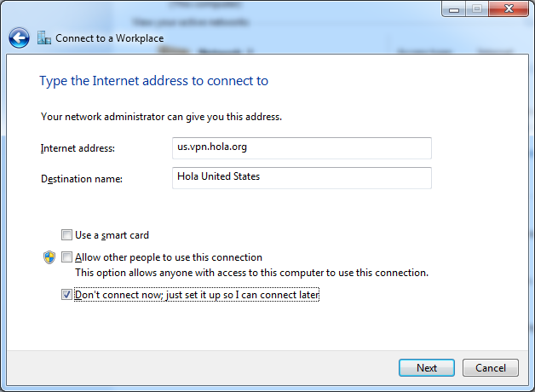Click the "Don't connect now" option text
This screenshot has width=535, height=392.
[x=197, y=295]
